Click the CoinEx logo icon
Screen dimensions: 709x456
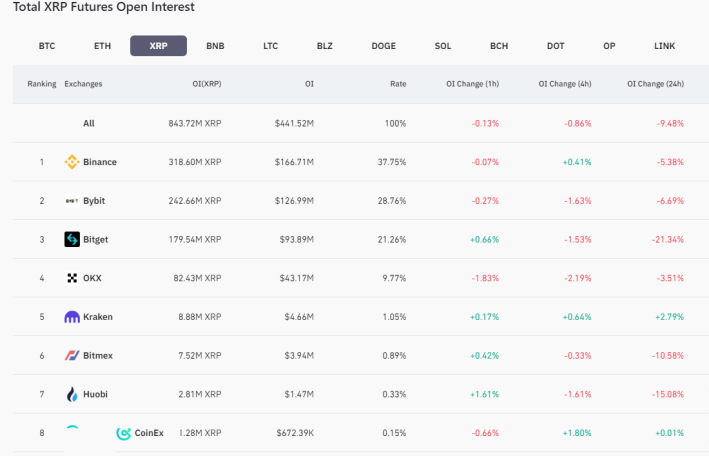(x=123, y=433)
